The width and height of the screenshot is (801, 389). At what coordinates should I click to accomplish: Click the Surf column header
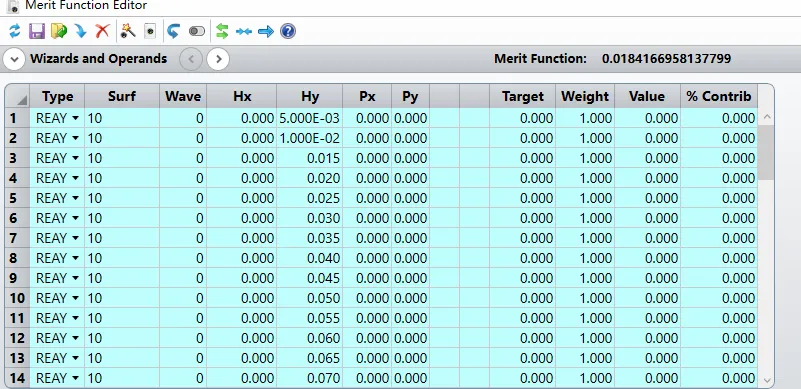[x=122, y=97]
